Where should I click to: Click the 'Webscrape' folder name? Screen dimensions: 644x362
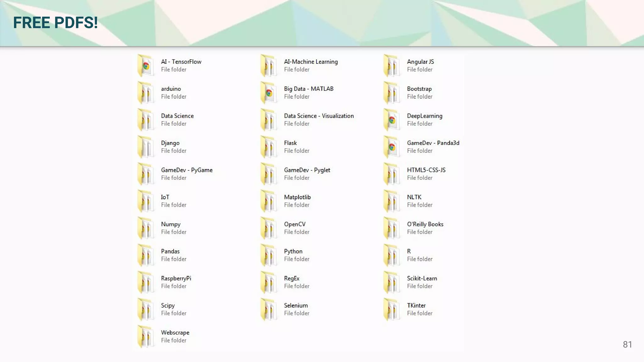(175, 332)
